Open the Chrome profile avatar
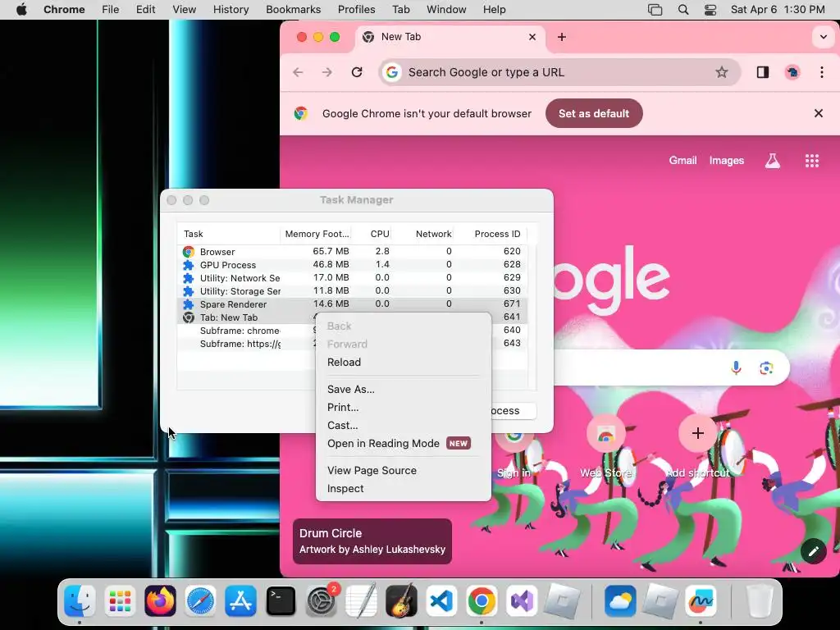 coord(792,72)
